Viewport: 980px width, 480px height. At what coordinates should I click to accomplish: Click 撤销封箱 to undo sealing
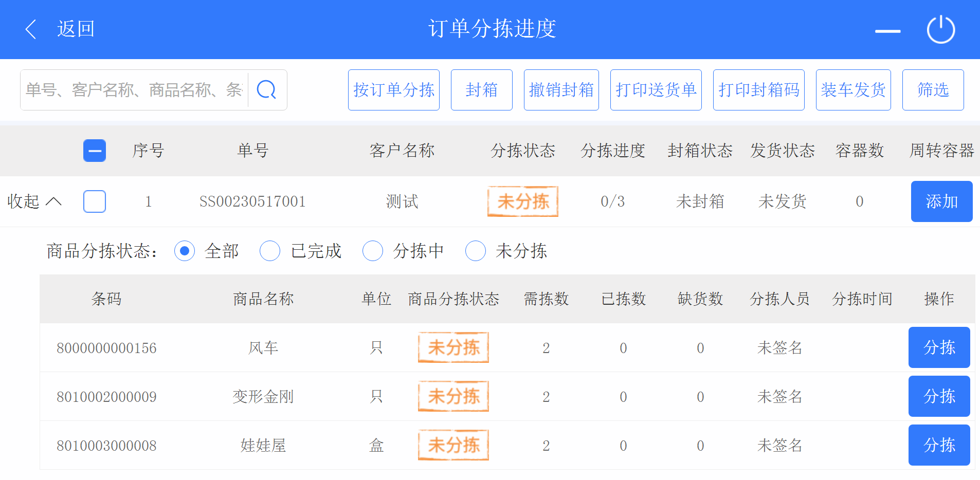(561, 90)
